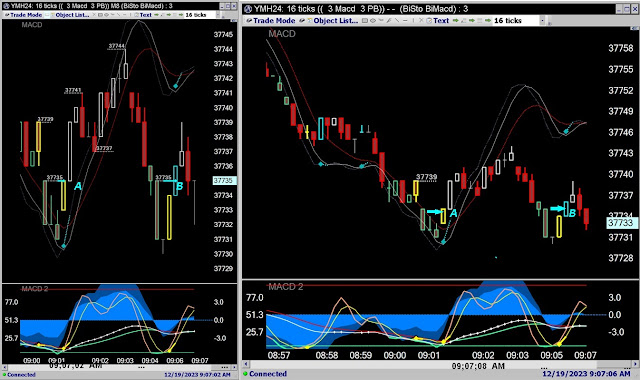This screenshot has height=380, width=640.
Task: Click the 37735 current price marker, left chart
Action: tap(224, 180)
